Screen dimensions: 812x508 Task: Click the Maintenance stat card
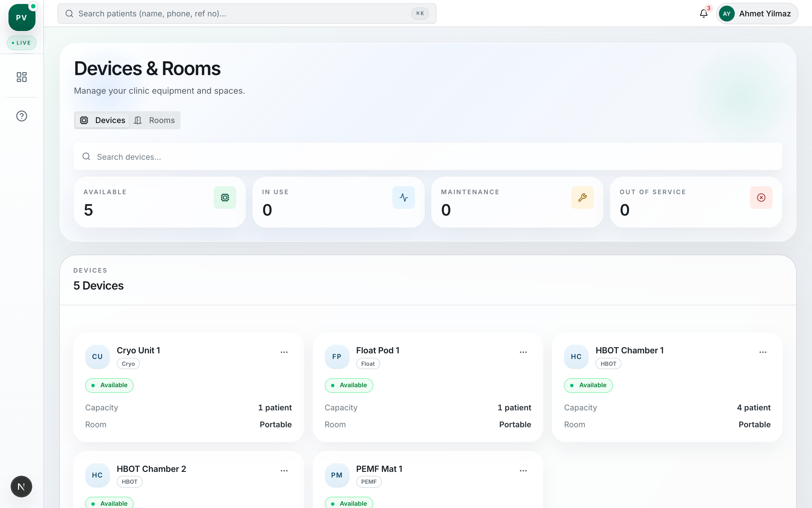pyautogui.click(x=517, y=202)
